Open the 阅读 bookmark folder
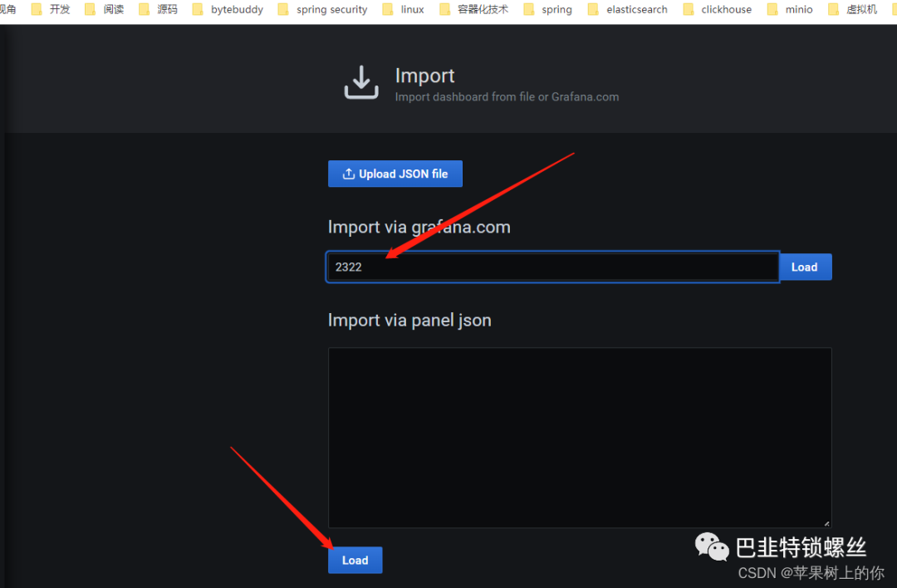Image resolution: width=897 pixels, height=588 pixels. [x=104, y=10]
